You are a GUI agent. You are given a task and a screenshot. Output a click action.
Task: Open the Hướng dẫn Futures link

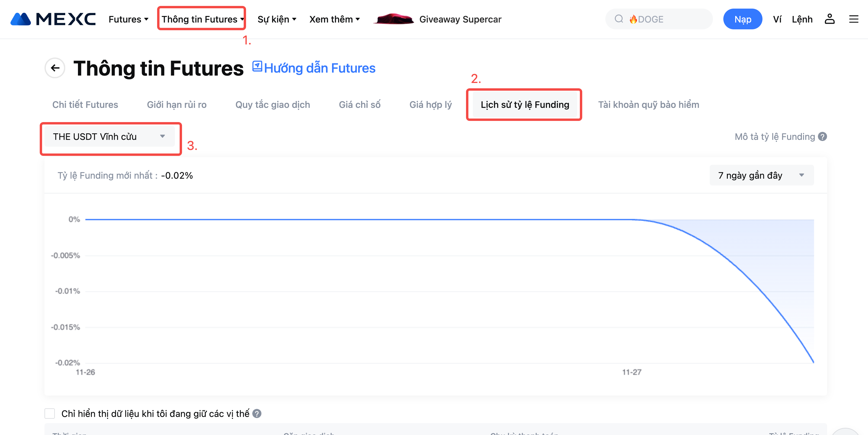[314, 68]
